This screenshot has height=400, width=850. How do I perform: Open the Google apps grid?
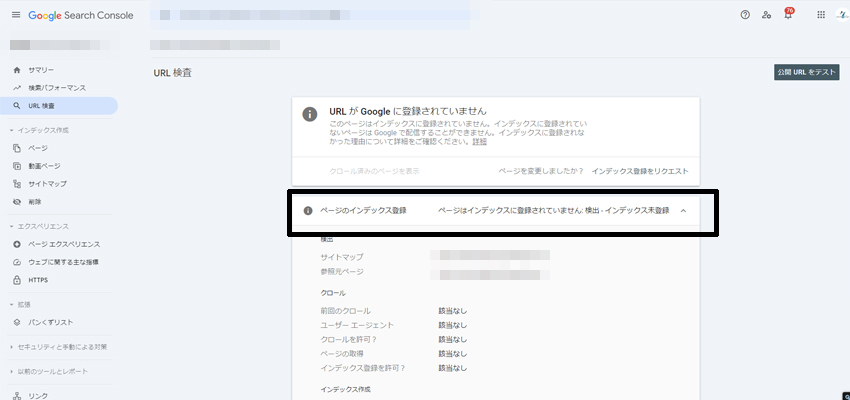(x=821, y=15)
